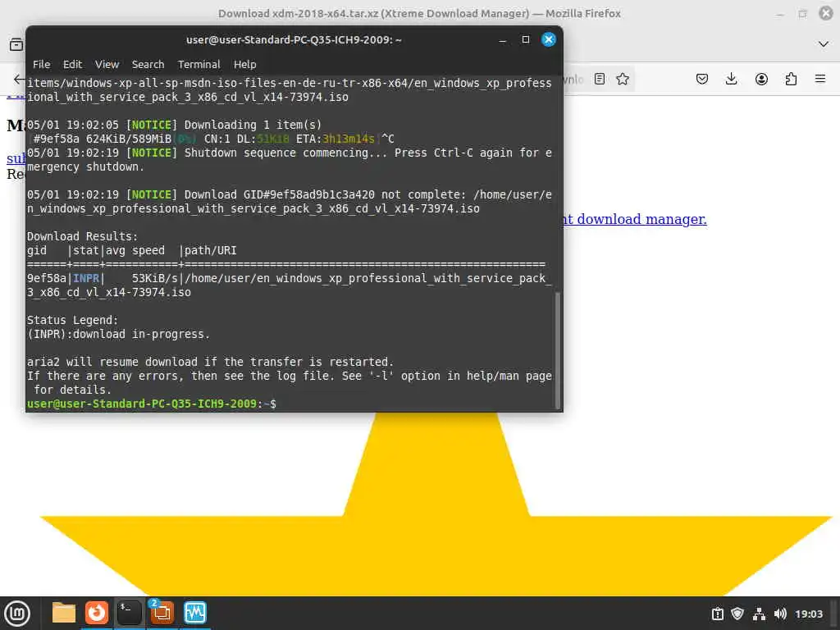Open Files folder icon in taskbar
840x630 pixels.
64,613
